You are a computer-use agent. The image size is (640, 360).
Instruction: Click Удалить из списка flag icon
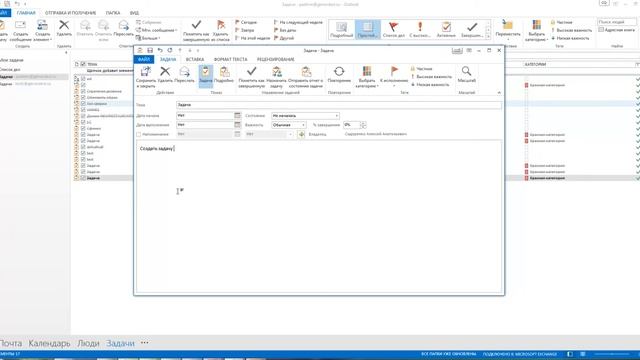(221, 31)
